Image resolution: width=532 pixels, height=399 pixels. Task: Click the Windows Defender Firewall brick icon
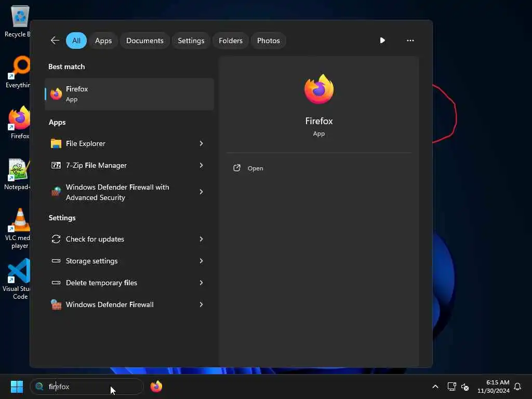56,304
